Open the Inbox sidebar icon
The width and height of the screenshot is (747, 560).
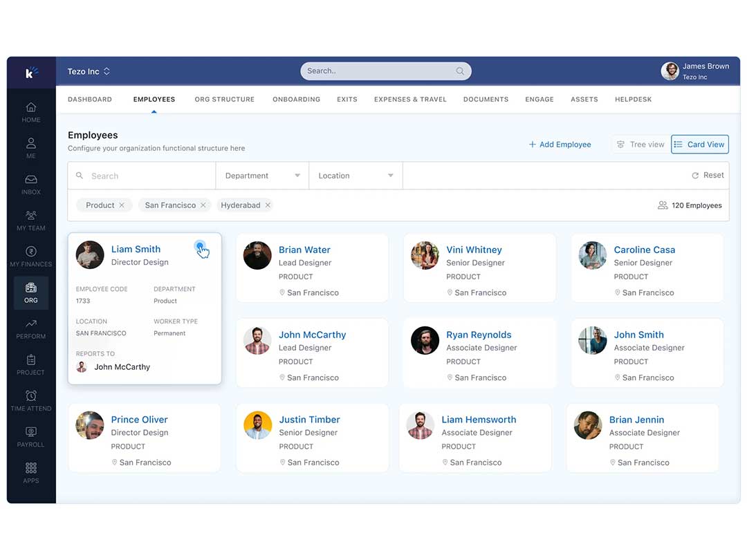point(31,185)
